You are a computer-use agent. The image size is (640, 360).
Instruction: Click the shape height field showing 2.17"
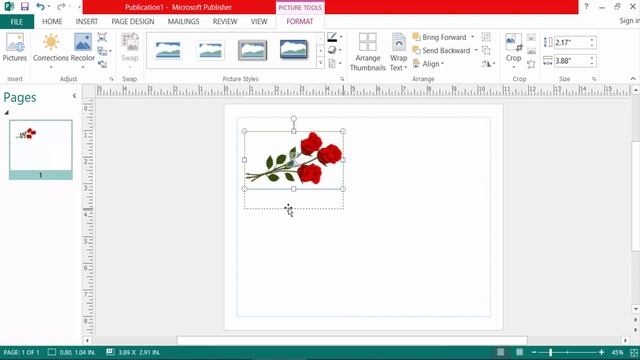(571, 42)
